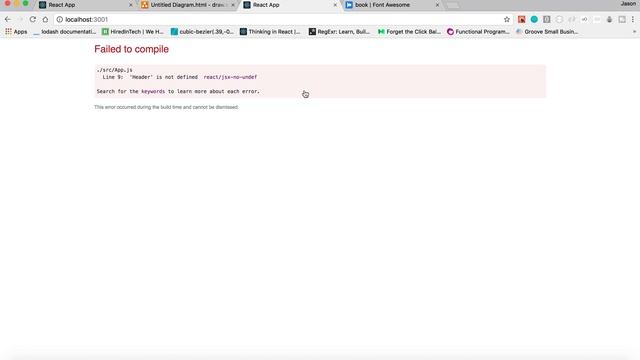Image resolution: width=640 pixels, height=360 pixels.
Task: Open the RegExr bookmark
Action: point(339,31)
